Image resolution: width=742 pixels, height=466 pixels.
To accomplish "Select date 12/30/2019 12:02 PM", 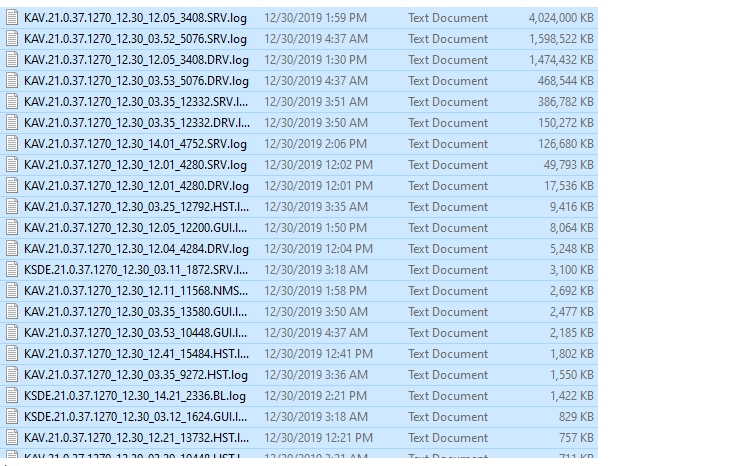I will click(x=318, y=165).
